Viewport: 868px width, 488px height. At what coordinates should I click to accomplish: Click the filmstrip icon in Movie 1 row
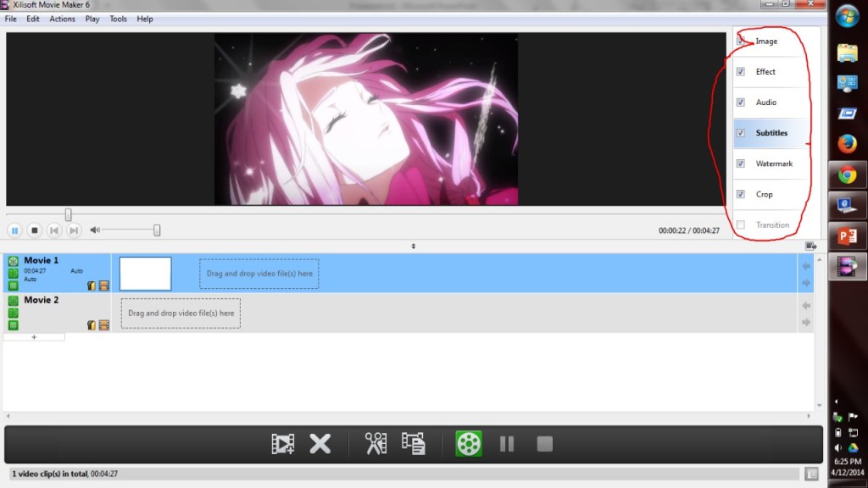point(103,286)
